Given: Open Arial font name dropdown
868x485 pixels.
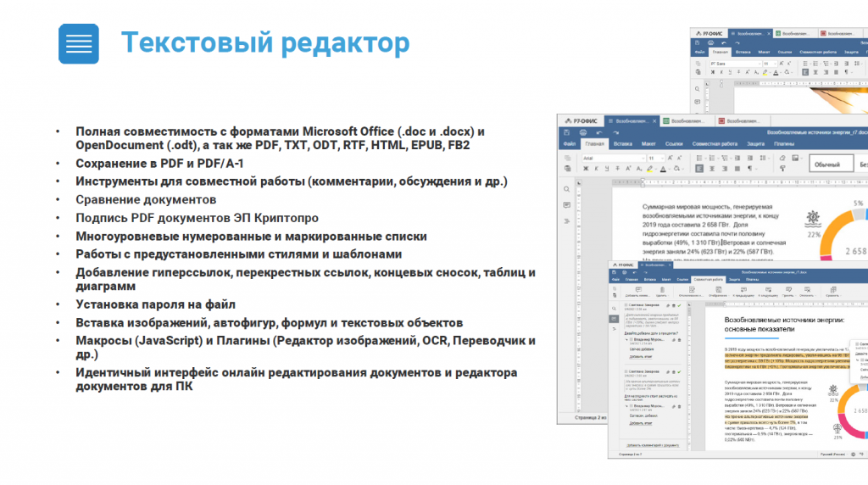Looking at the screenshot, I should [615, 158].
